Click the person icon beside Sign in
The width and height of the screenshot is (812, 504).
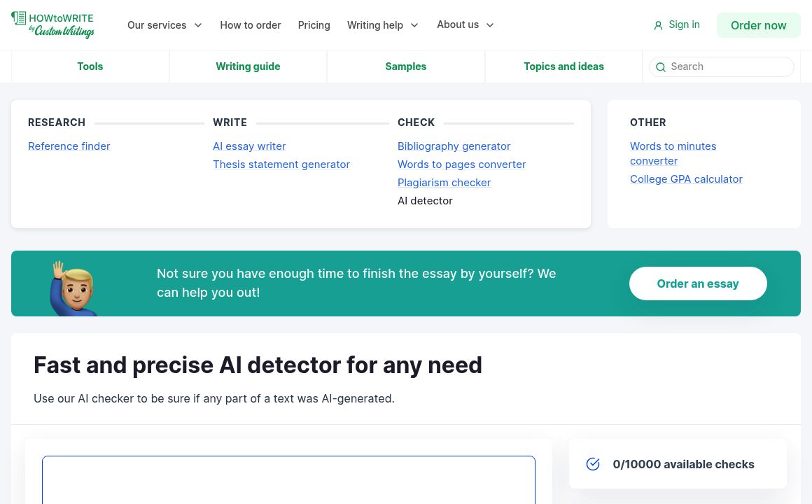coord(658,24)
